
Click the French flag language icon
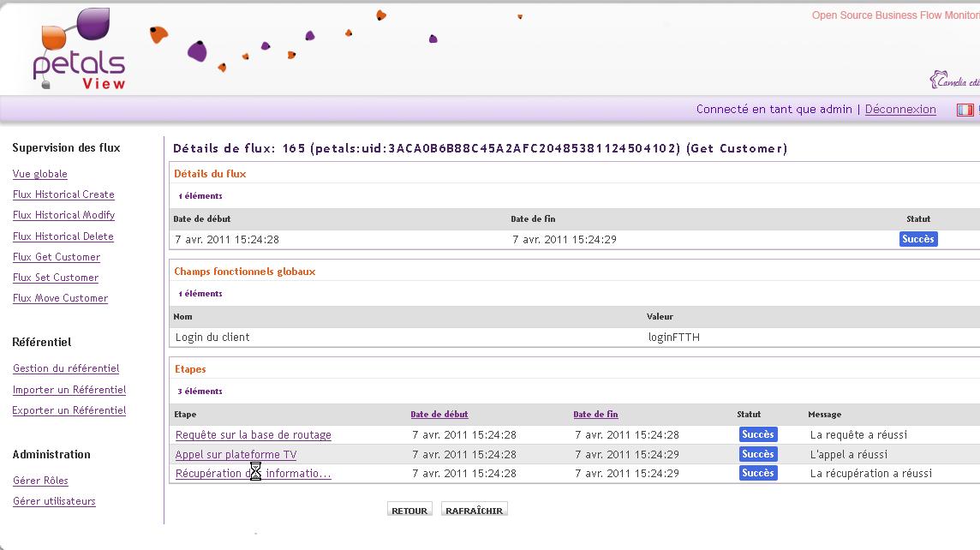pos(965,110)
